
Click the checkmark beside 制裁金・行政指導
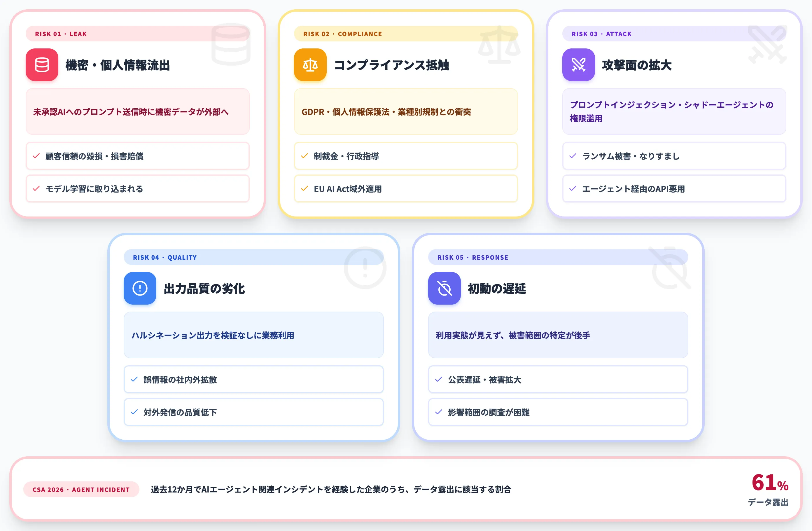point(304,156)
